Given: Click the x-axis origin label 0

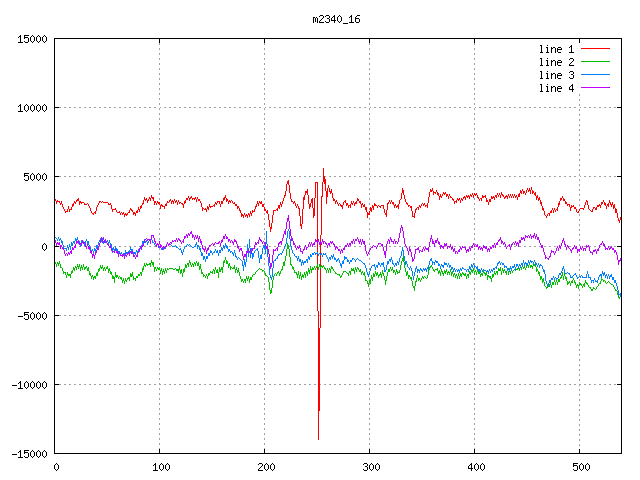Looking at the screenshot, I should tap(56, 467).
